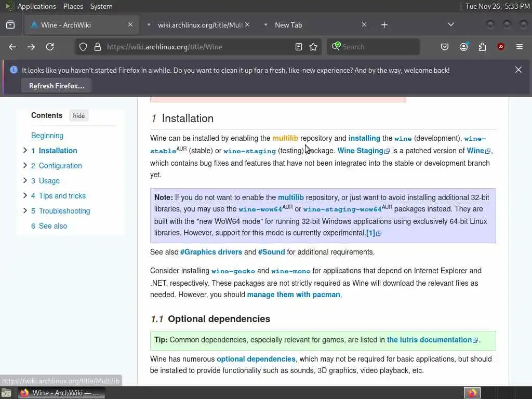The height and width of the screenshot is (399, 532).
Task: Switch to the Wine - ArchWiki tab
Action: [x=82, y=25]
